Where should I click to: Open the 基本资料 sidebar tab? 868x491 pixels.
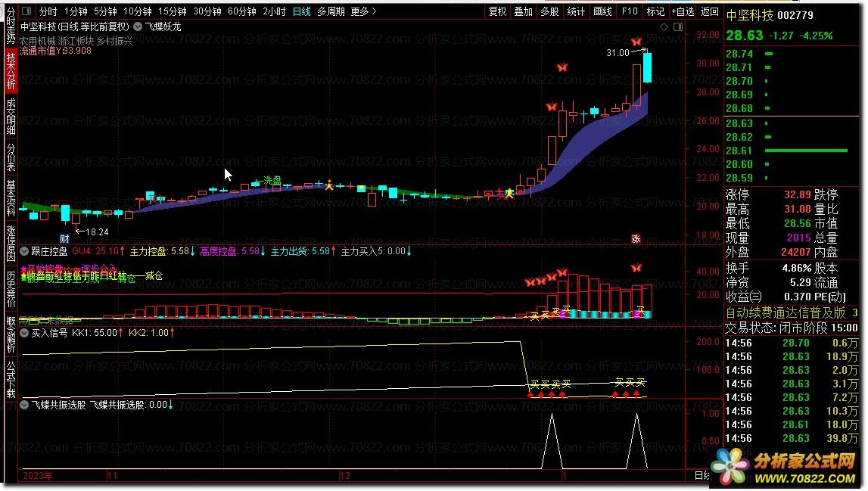click(11, 197)
